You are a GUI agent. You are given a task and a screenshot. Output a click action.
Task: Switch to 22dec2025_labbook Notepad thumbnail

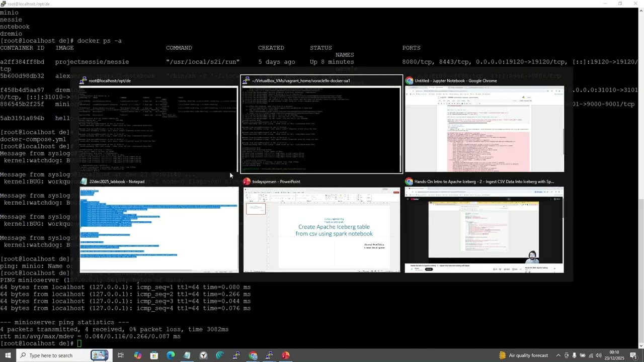pyautogui.click(x=159, y=230)
